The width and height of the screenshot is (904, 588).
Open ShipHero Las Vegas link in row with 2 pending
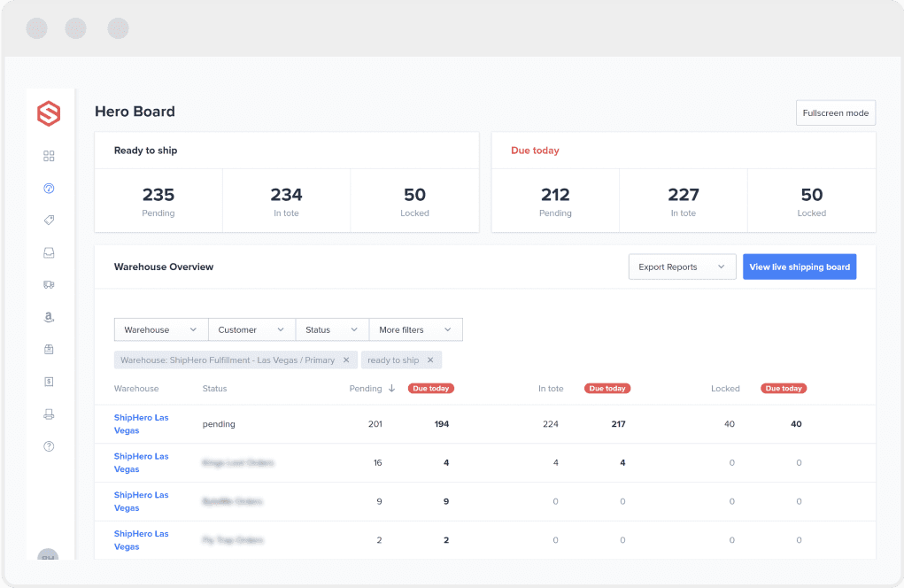pyautogui.click(x=142, y=539)
